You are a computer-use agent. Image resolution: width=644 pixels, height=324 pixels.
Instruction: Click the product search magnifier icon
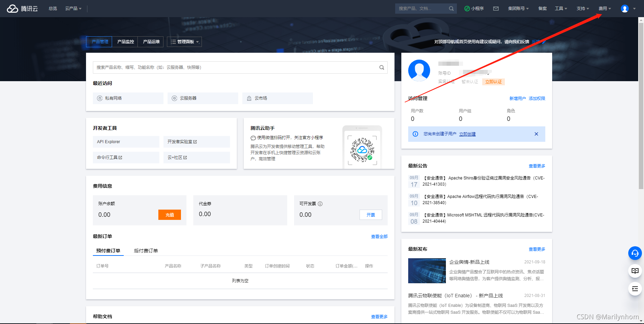[381, 67]
